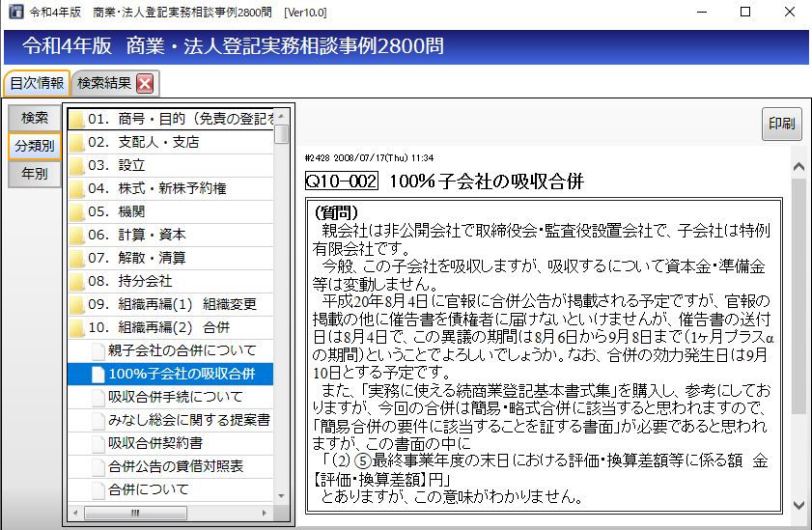Select category 07. 解散・清算 text
The height and width of the screenshot is (530, 812).
pos(137,258)
